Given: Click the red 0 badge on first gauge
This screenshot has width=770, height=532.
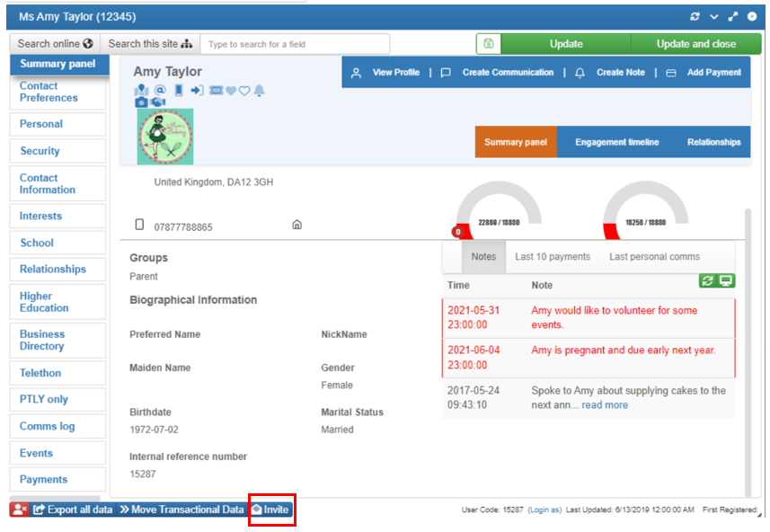Looking at the screenshot, I should click(456, 232).
